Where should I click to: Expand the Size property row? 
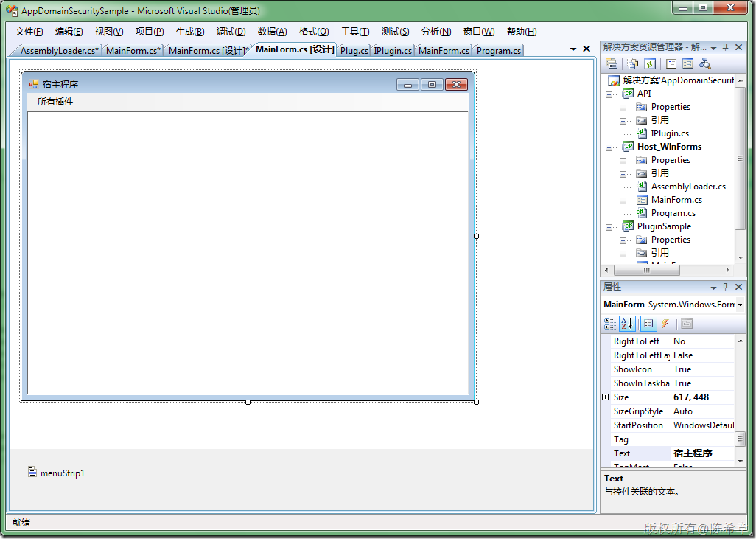click(606, 397)
